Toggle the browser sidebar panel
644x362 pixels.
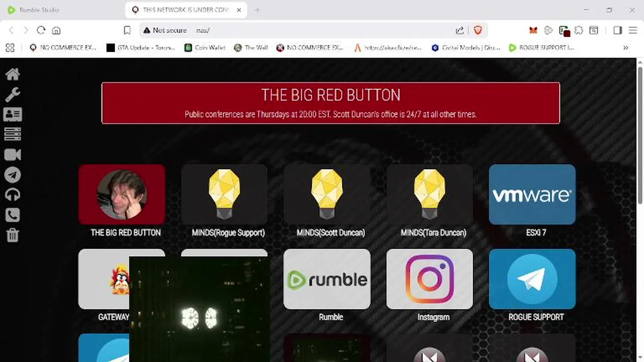click(x=617, y=30)
